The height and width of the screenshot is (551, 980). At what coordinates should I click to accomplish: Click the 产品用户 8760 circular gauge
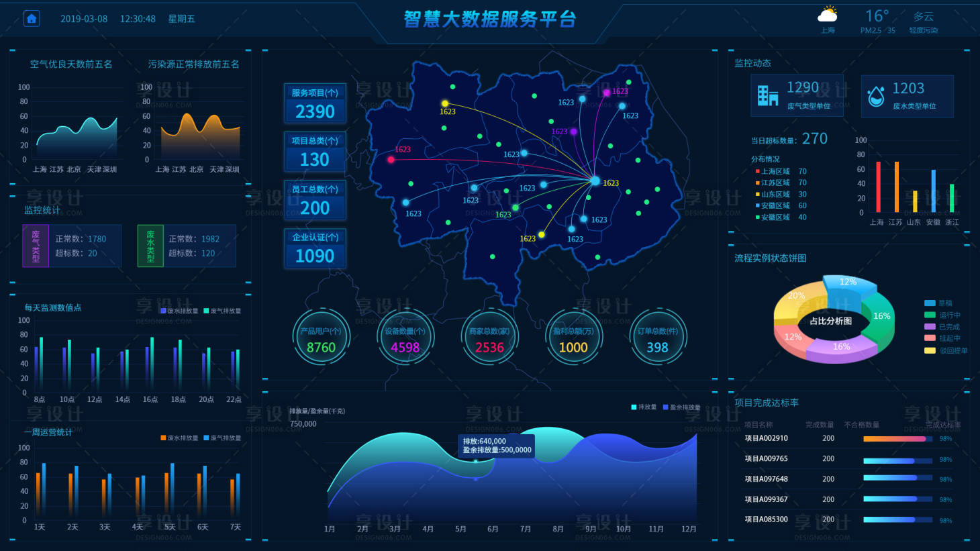click(x=321, y=338)
